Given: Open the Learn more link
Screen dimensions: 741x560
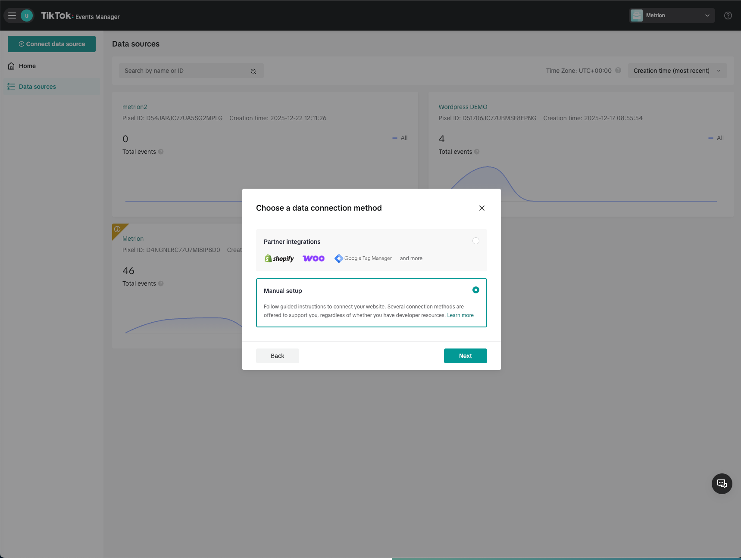Looking at the screenshot, I should (x=460, y=315).
